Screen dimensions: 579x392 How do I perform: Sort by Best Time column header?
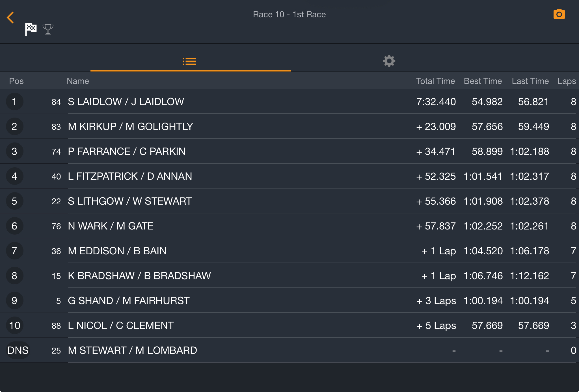[483, 81]
